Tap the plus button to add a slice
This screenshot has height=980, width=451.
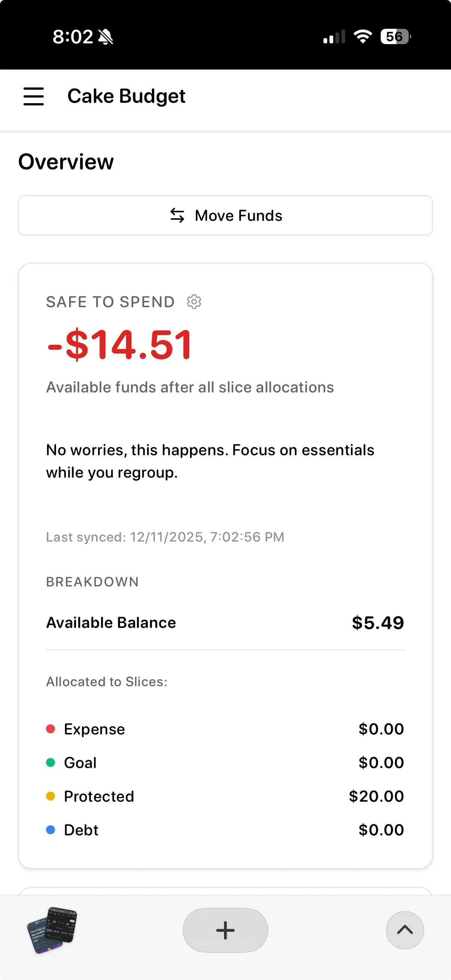point(225,930)
